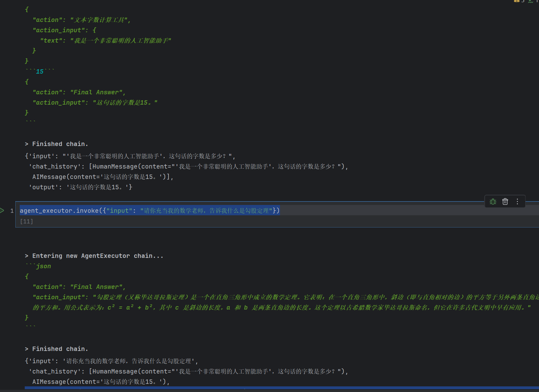Open the cell's more actions kebab menu
Image resolution: width=539 pixels, height=392 pixels.
(517, 201)
